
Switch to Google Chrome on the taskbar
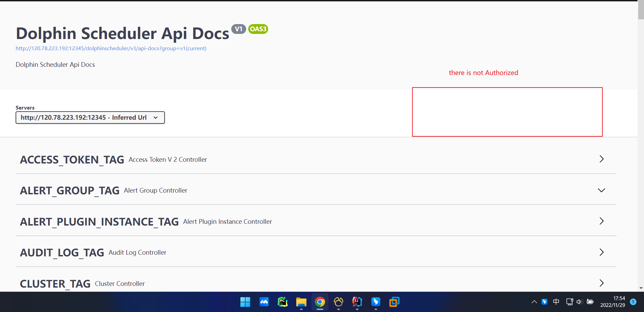click(x=320, y=302)
